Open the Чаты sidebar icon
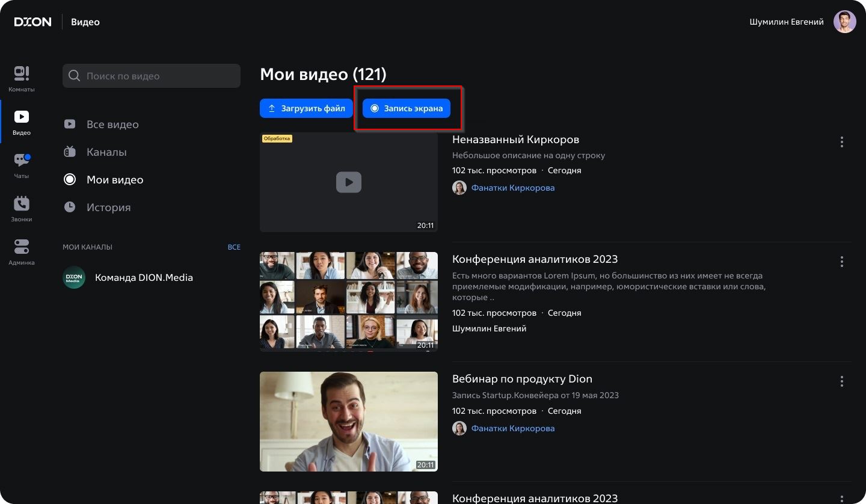This screenshot has width=866, height=504. 22,165
